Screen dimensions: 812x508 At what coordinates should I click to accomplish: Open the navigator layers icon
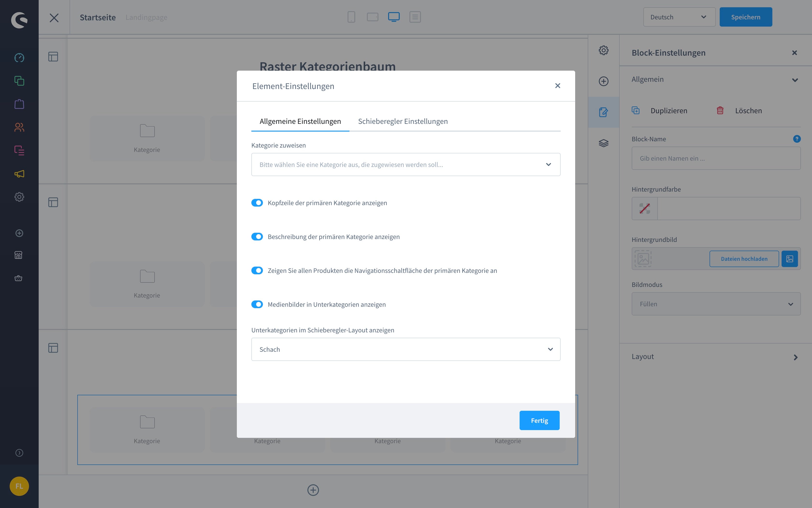tap(604, 143)
